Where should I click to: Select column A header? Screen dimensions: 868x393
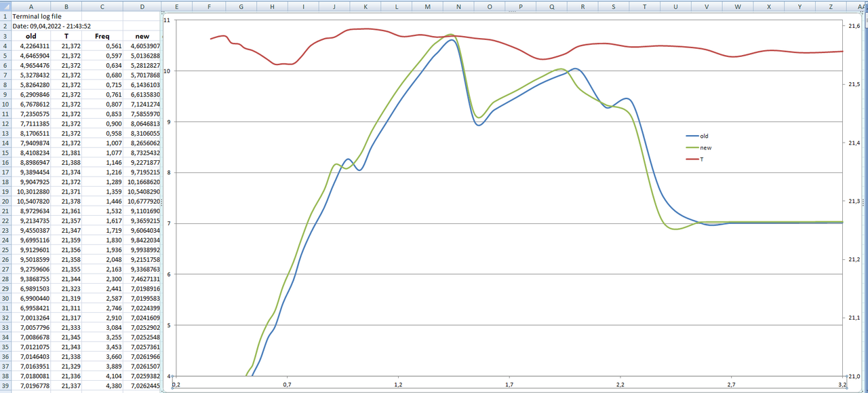click(x=31, y=6)
